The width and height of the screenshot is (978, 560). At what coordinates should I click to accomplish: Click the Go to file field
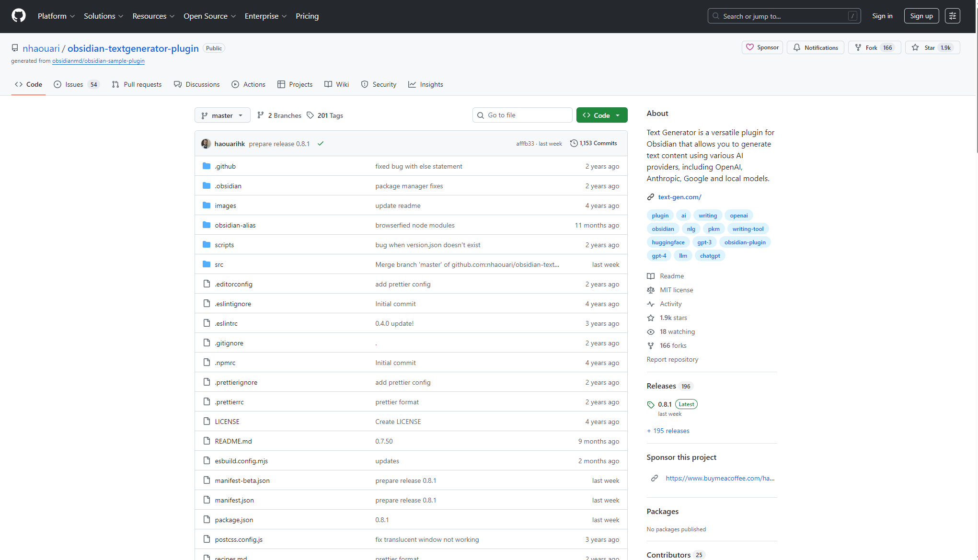[x=522, y=115]
